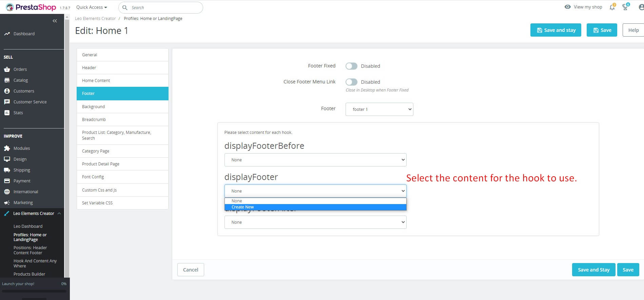
Task: Open Products Builder submenu item
Action: 30,274
